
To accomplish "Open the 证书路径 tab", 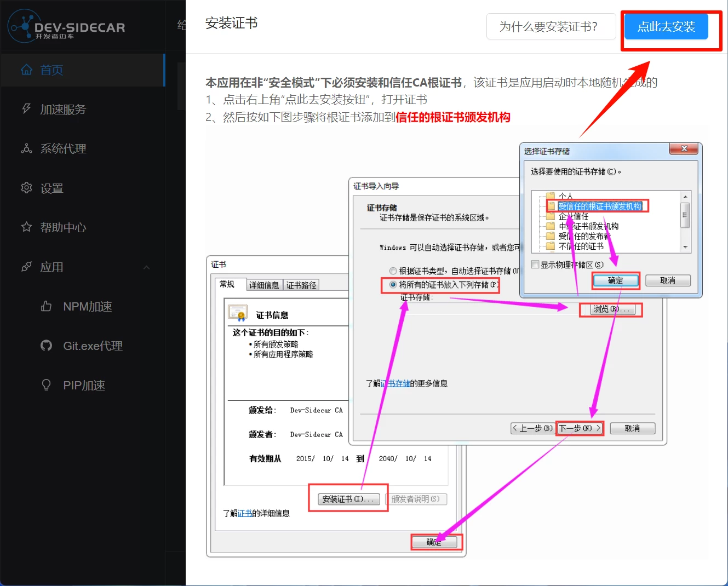I will [x=301, y=285].
